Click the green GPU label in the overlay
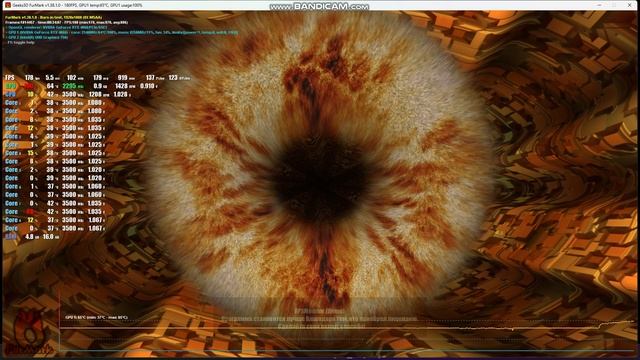This screenshot has height=360, width=640. [11, 86]
